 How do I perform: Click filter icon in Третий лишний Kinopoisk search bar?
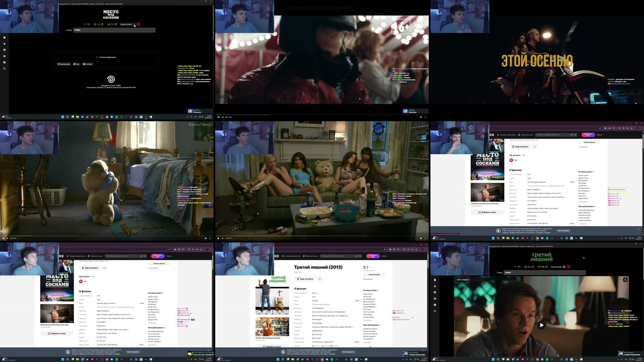(x=356, y=256)
